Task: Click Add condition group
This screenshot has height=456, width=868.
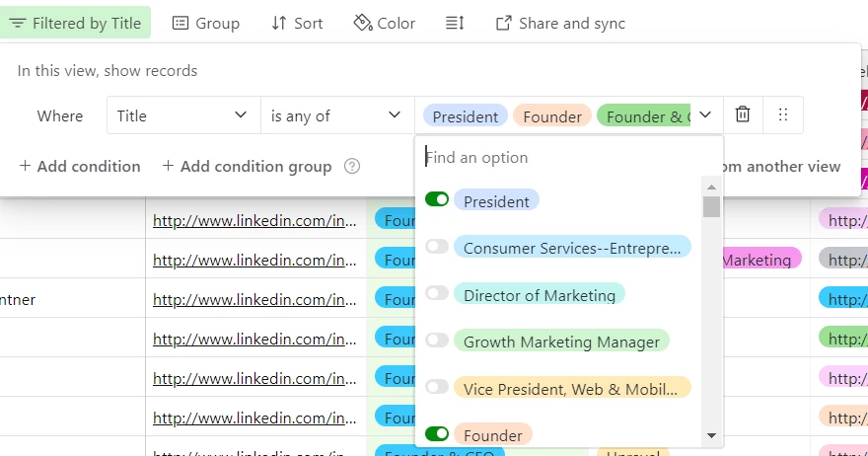Action: (247, 167)
